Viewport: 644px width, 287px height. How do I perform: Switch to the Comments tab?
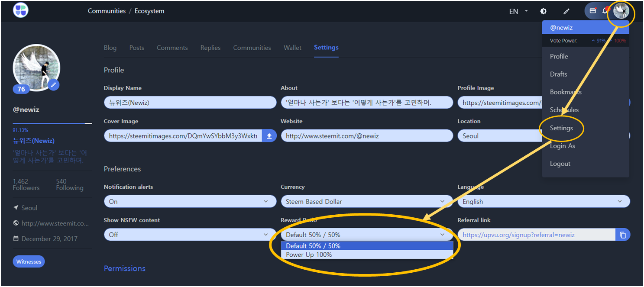coord(172,48)
